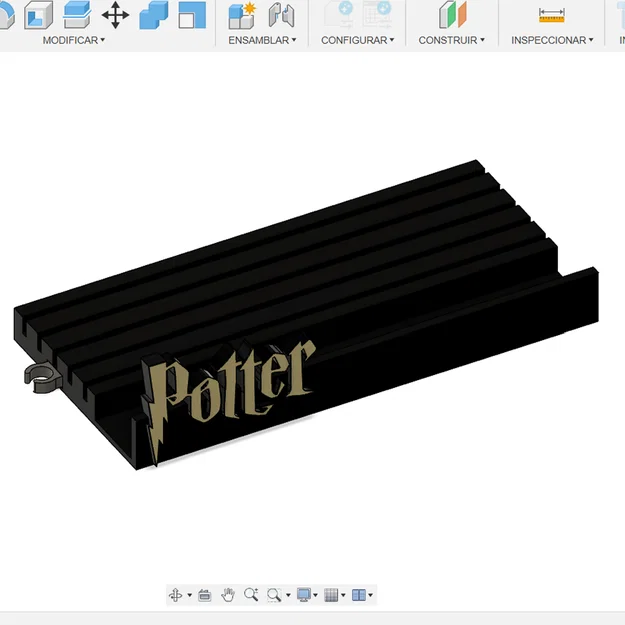Click the Orbit navigation tool
The image size is (625, 625).
point(175,595)
